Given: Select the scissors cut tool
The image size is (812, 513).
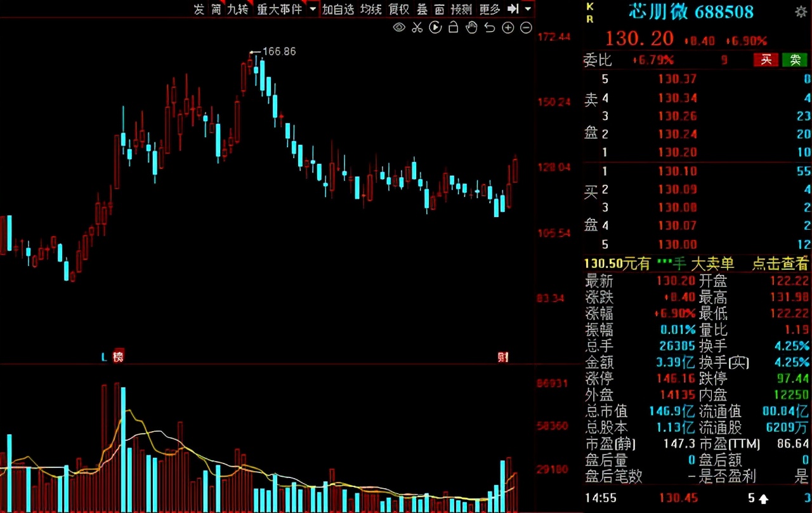Looking at the screenshot, I should pyautogui.click(x=417, y=27).
